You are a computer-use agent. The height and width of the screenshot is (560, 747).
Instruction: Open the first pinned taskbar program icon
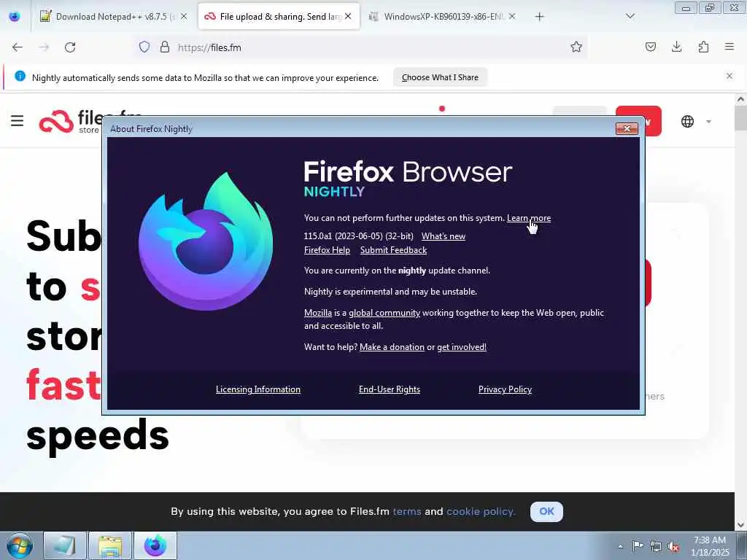click(65, 545)
